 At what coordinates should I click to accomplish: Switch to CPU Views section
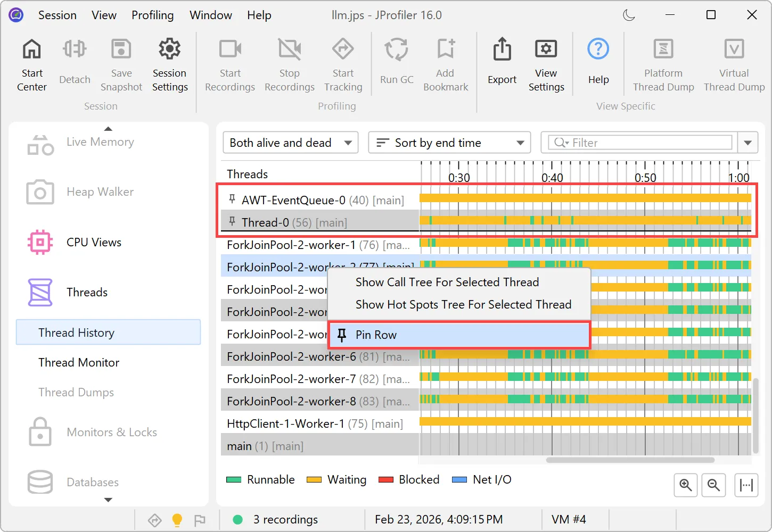click(x=94, y=242)
